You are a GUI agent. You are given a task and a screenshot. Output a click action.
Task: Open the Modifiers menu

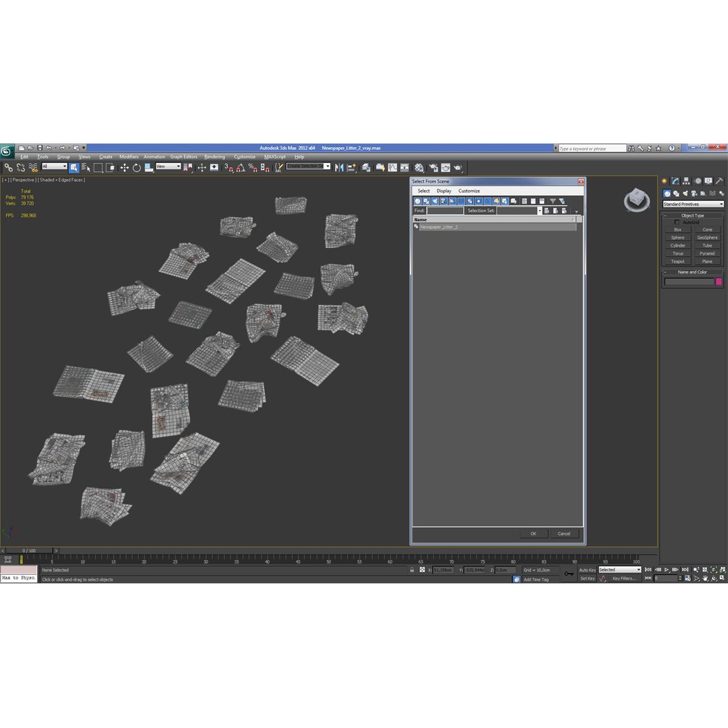click(x=129, y=157)
